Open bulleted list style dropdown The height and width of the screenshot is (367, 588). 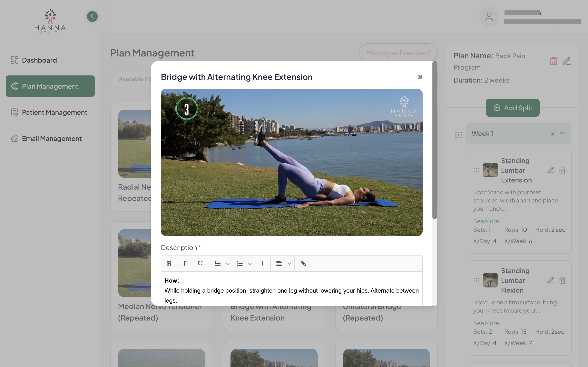point(228,264)
